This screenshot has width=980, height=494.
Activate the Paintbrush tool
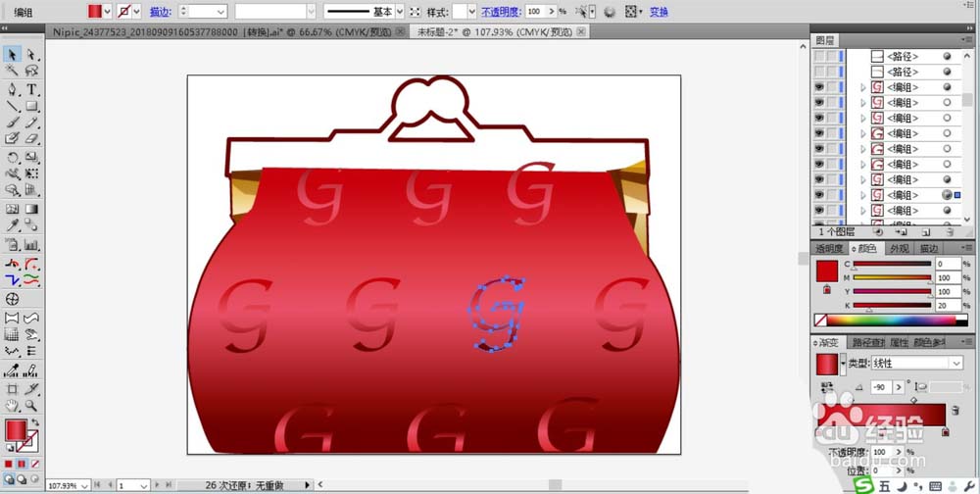coord(12,123)
